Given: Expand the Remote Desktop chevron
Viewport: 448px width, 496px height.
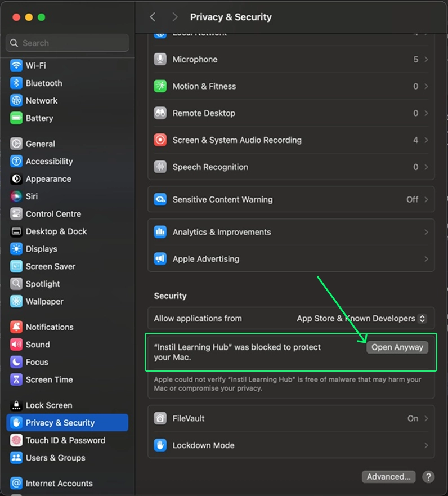Looking at the screenshot, I should pos(426,113).
